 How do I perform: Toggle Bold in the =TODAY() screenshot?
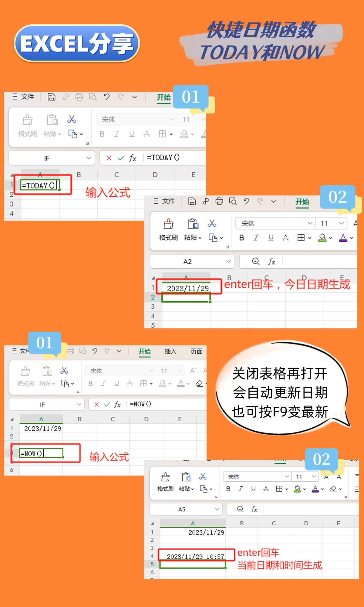[102, 134]
